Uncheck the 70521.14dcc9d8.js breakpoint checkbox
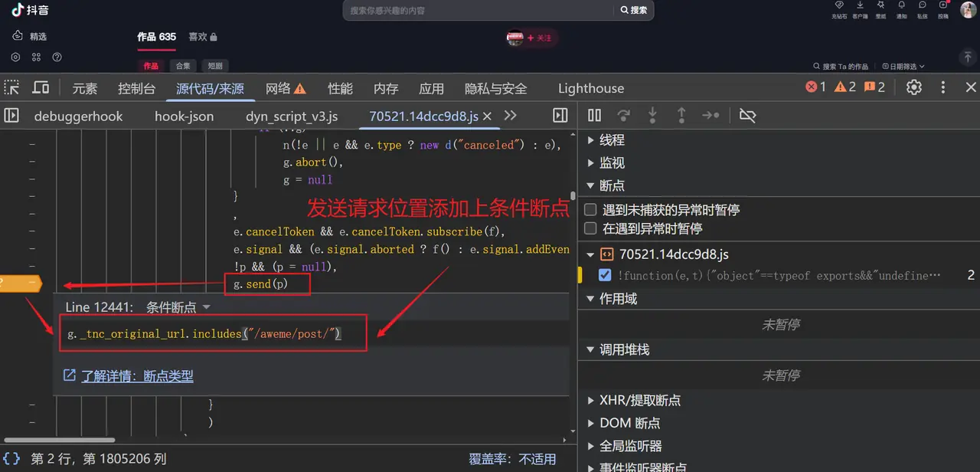980x472 pixels. point(605,275)
